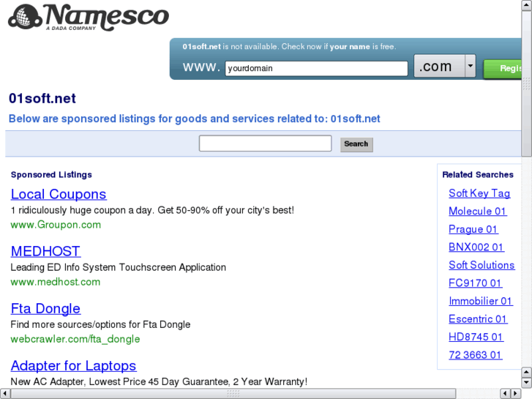Select the HD8745 01 related search

point(476,338)
